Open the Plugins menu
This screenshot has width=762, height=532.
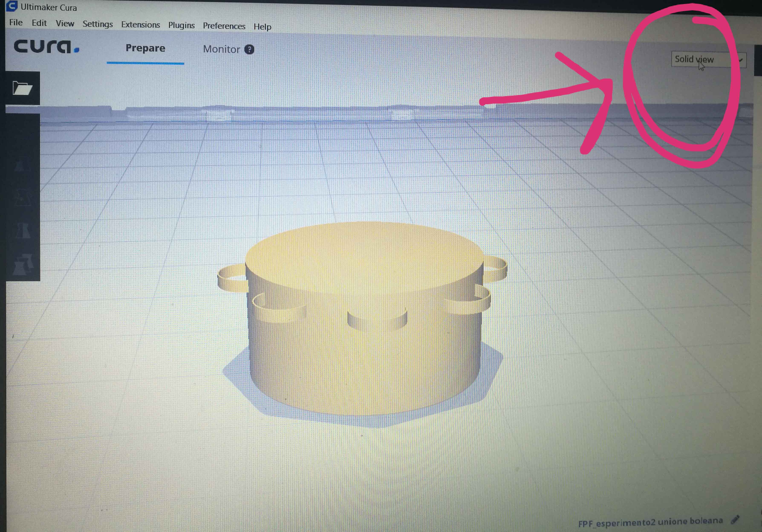click(181, 25)
